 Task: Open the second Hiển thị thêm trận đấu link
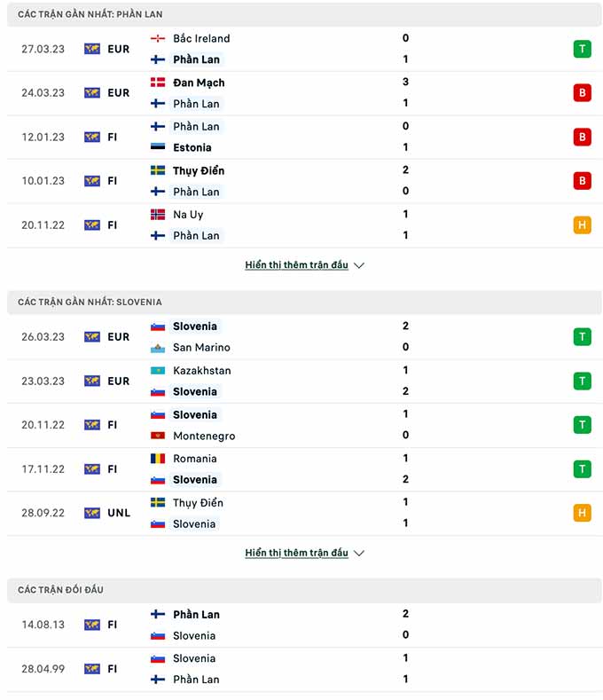coord(296,553)
